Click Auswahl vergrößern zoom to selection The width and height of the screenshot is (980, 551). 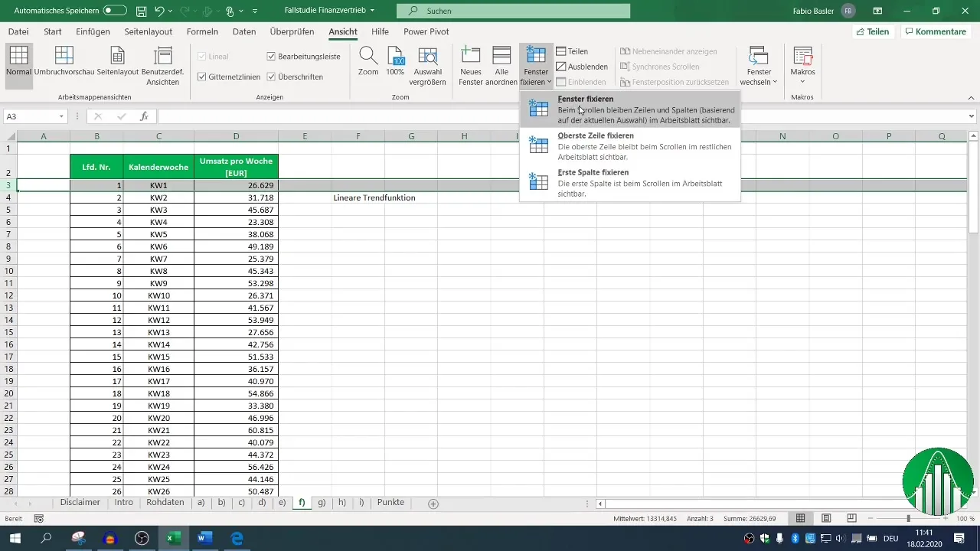[427, 66]
